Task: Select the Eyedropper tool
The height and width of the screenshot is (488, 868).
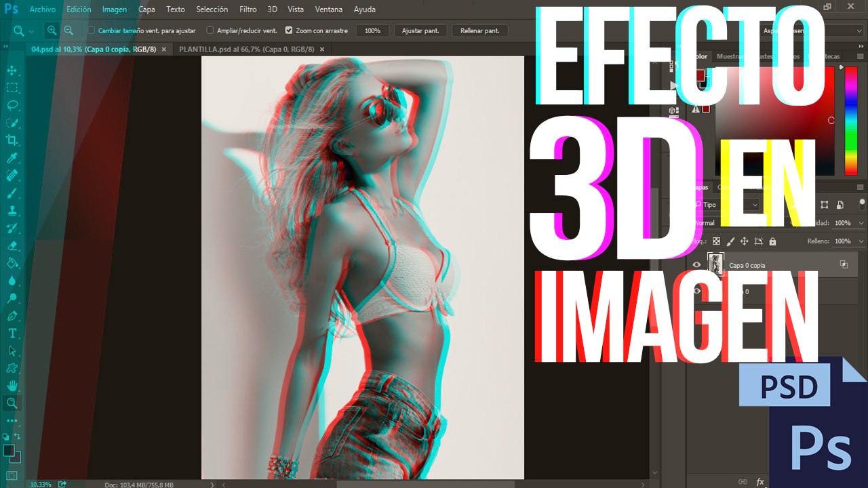Action: pos(12,158)
